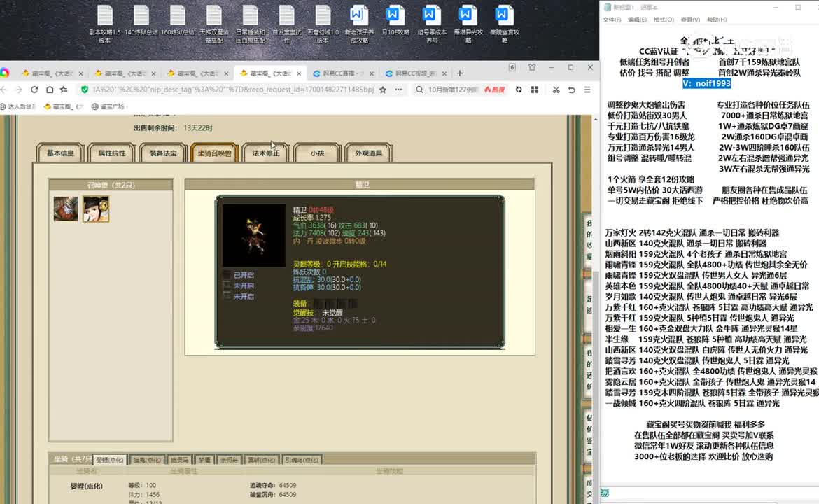Select the second mount tab ending in (点化)
The image size is (819, 504).
147,460
